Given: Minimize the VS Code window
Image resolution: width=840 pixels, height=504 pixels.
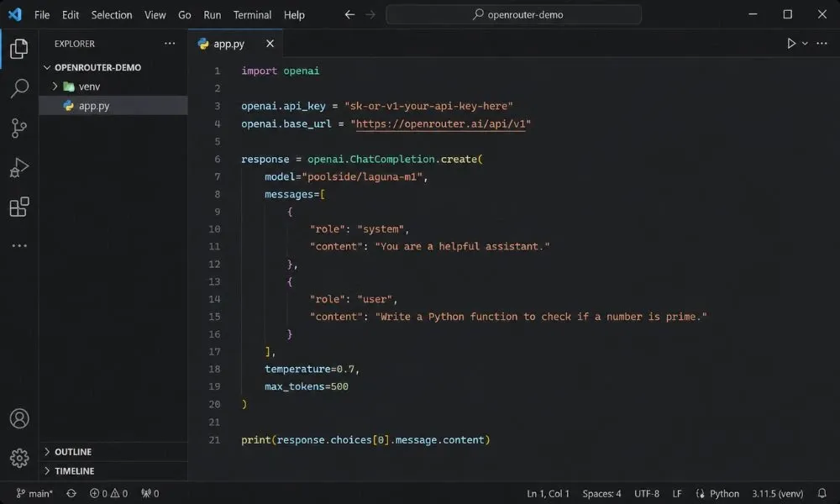Looking at the screenshot, I should (x=753, y=14).
